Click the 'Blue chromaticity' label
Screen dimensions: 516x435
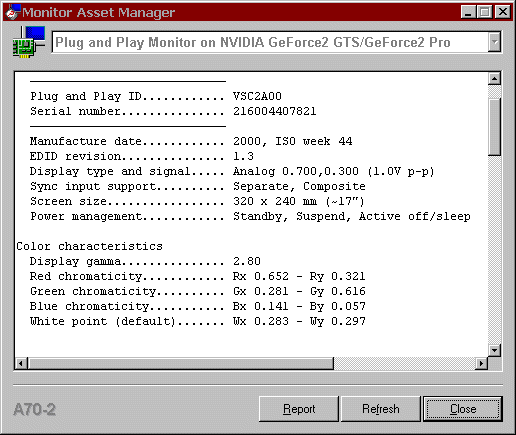pyautogui.click(x=89, y=307)
